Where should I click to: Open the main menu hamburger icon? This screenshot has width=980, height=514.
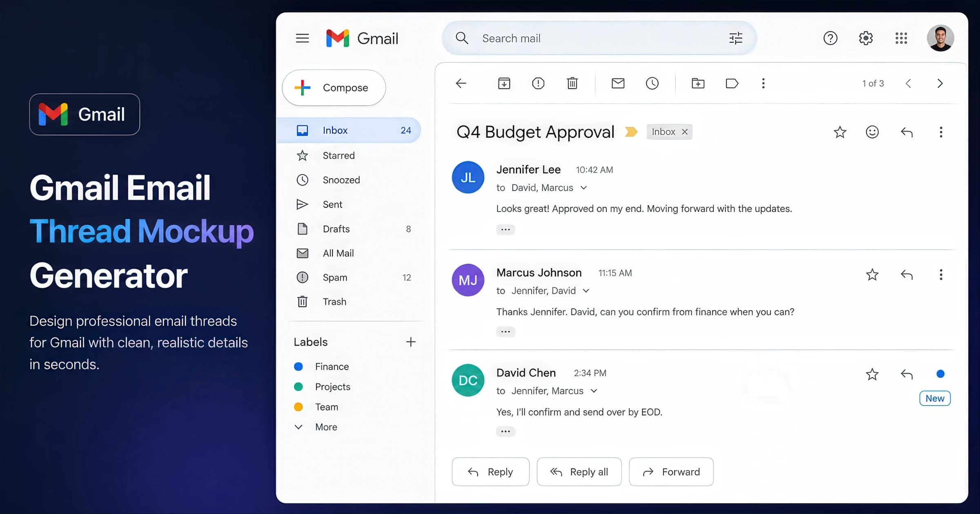click(x=302, y=38)
